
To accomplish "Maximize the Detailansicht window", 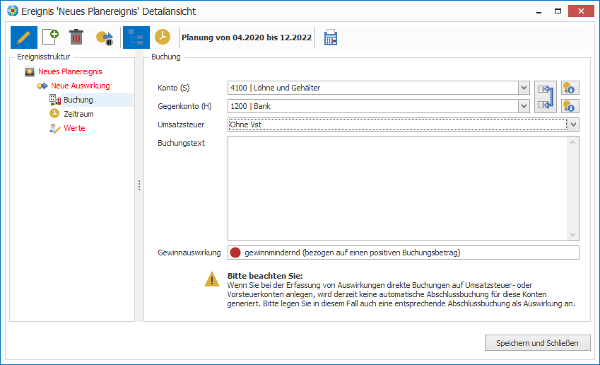I will tap(558, 11).
